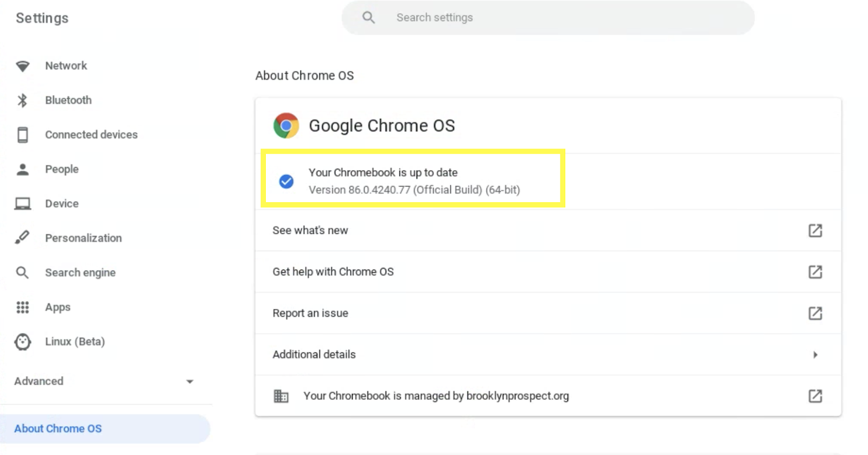Click the Settings title
This screenshot has width=868, height=455.
click(x=42, y=18)
